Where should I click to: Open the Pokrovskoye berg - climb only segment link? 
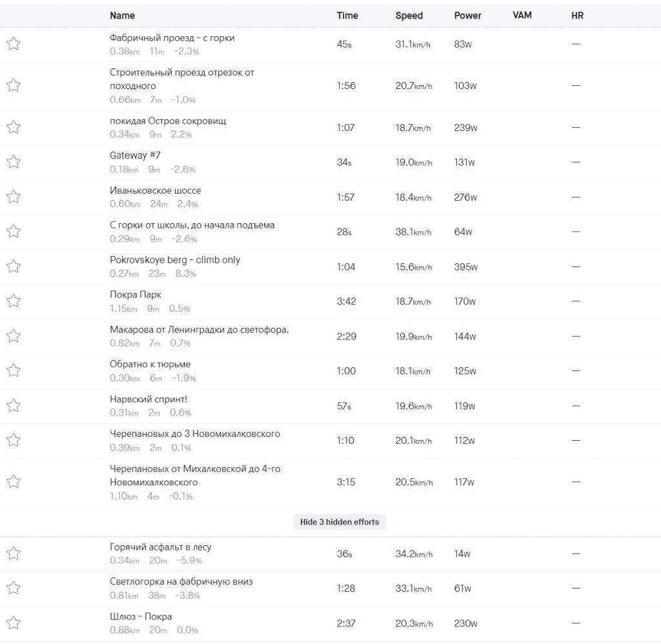pyautogui.click(x=175, y=259)
